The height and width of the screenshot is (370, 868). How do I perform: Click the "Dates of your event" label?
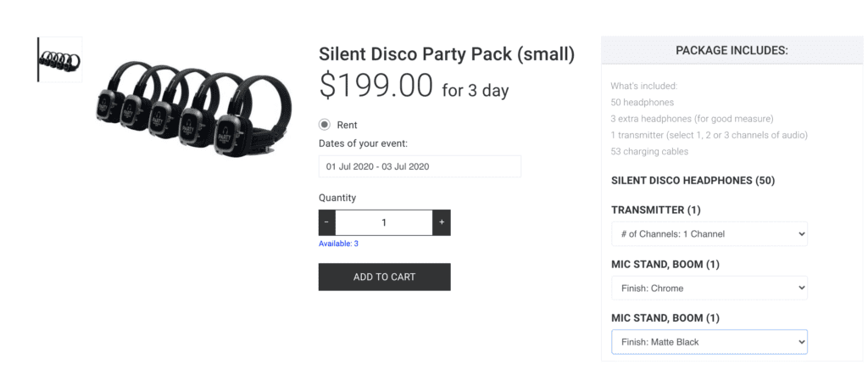[x=362, y=143]
